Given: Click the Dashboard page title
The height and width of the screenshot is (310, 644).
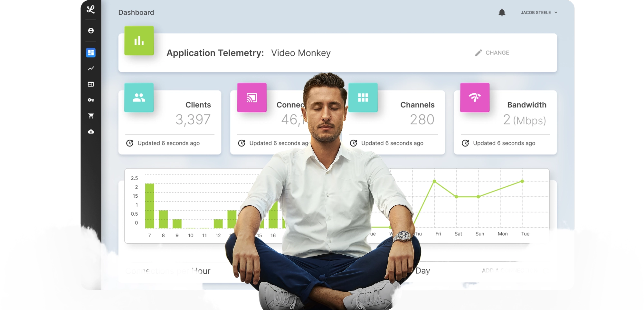Looking at the screenshot, I should click(136, 13).
